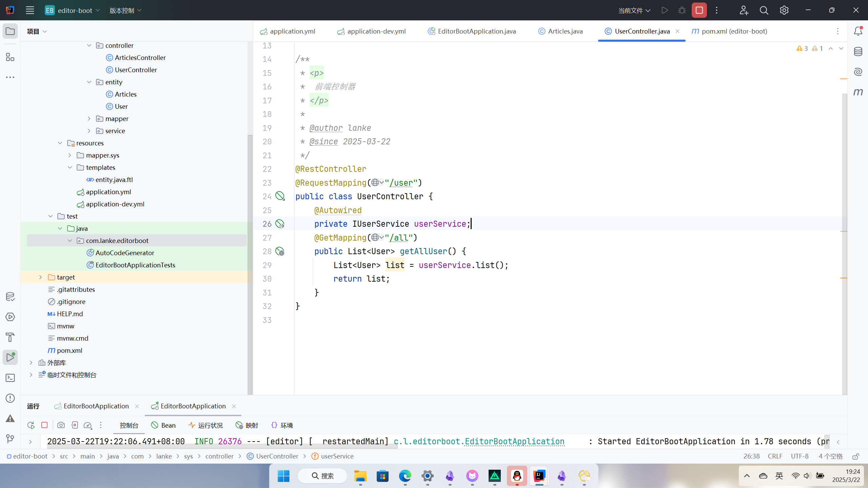868x488 pixels.
Task: Open the 版本控制 dropdown
Action: pyautogui.click(x=125, y=11)
